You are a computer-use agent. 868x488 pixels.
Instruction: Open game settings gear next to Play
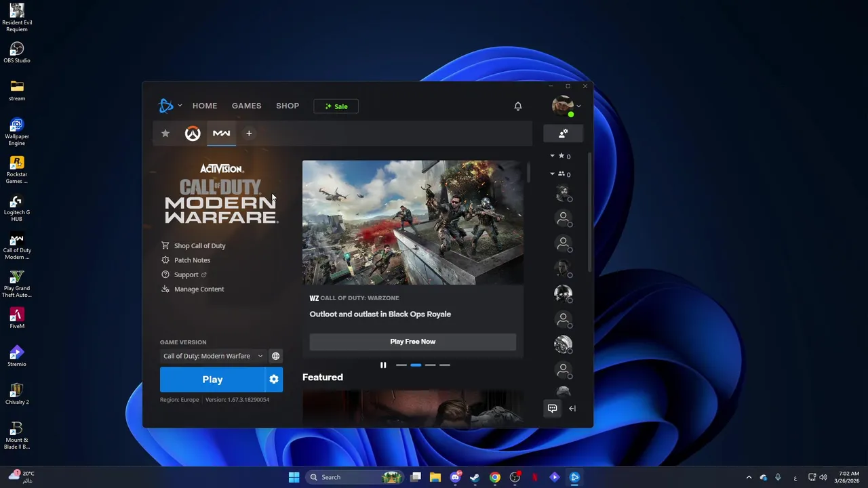(274, 380)
